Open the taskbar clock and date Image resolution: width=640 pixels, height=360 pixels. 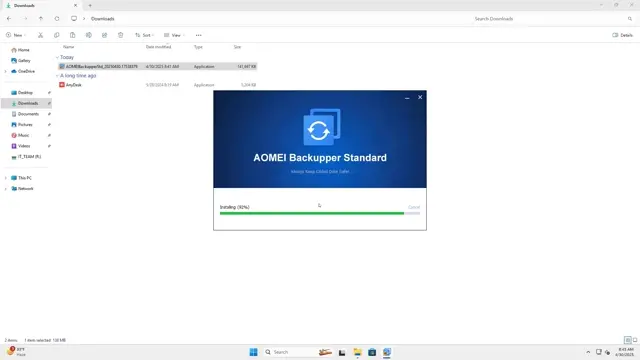pos(625,352)
